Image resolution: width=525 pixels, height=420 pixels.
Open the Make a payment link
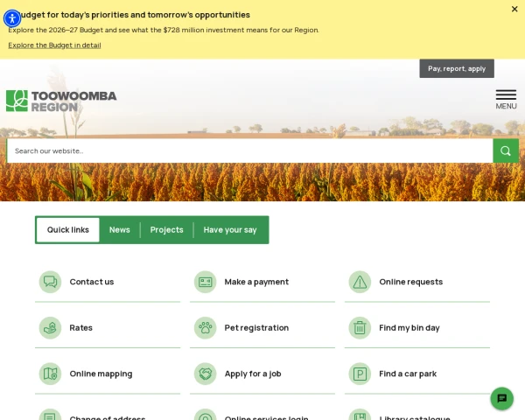256,282
